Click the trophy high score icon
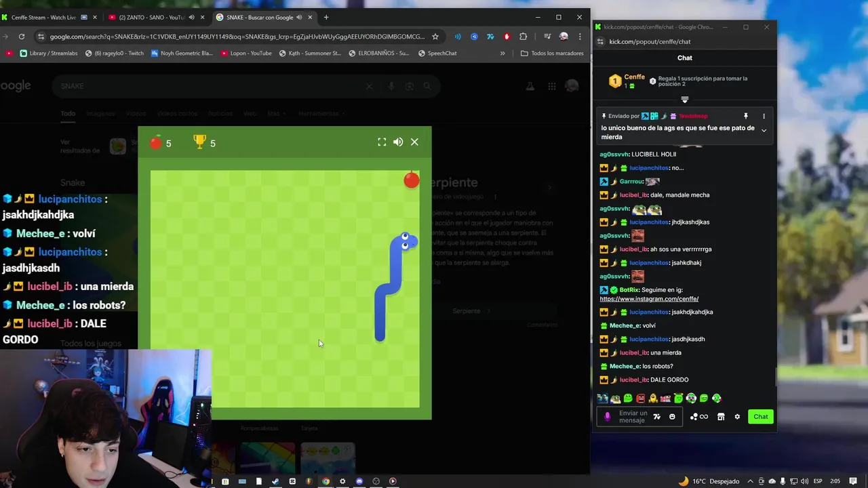 (x=199, y=142)
